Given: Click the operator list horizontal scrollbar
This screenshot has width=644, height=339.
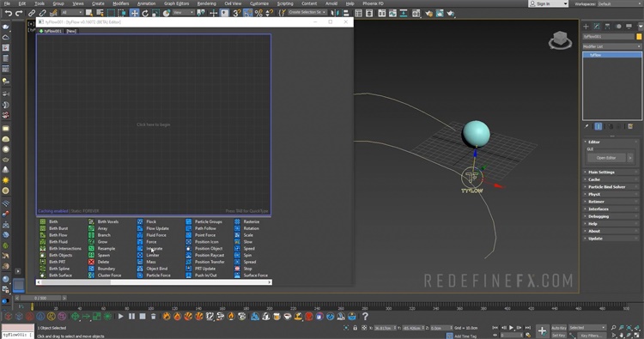Looking at the screenshot, I should [x=154, y=282].
